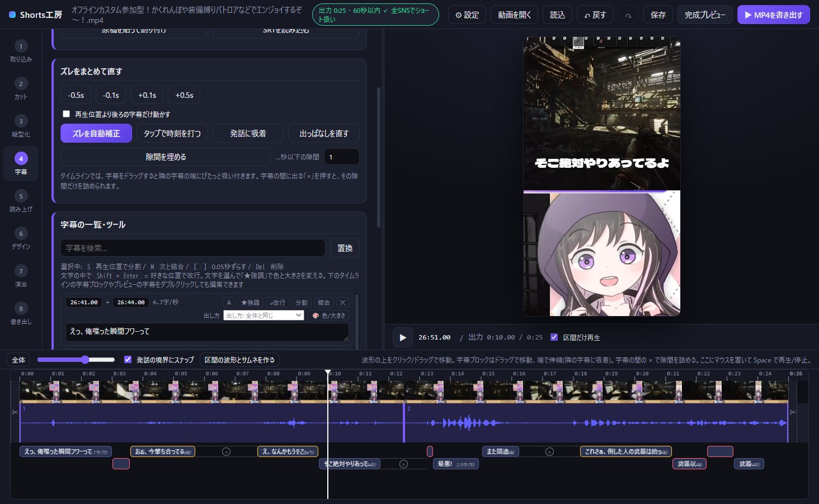Click the audio waveform of clip 2

(x=595, y=422)
